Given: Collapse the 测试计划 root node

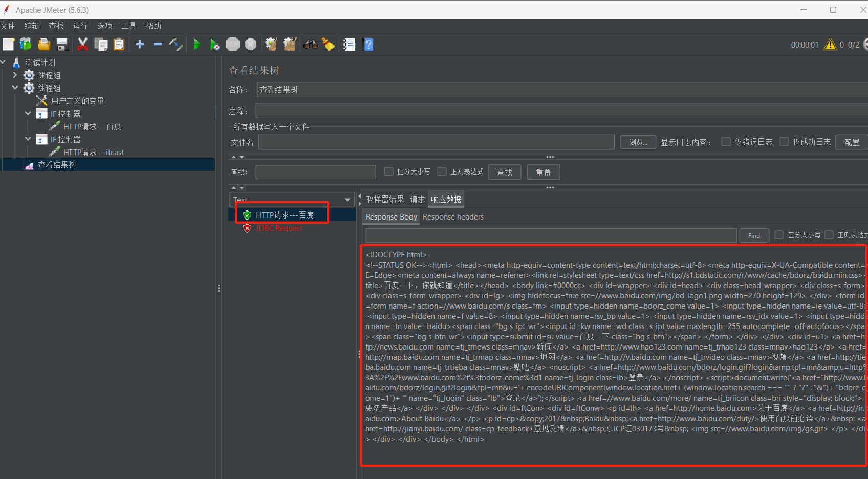Looking at the screenshot, I should click(x=3, y=62).
